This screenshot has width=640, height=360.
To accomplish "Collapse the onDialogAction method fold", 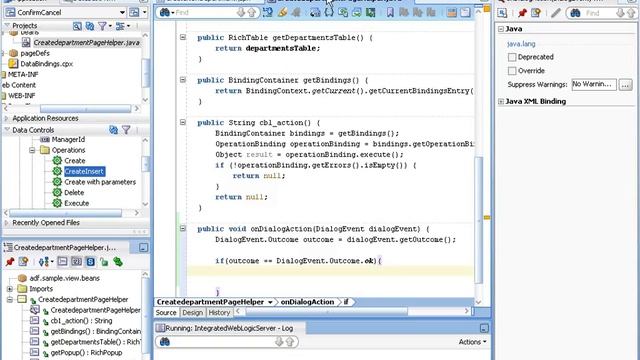I will click(x=183, y=229).
